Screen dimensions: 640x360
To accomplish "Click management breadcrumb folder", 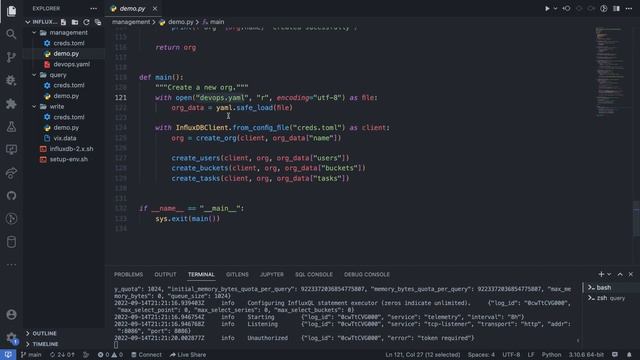I will [131, 22].
